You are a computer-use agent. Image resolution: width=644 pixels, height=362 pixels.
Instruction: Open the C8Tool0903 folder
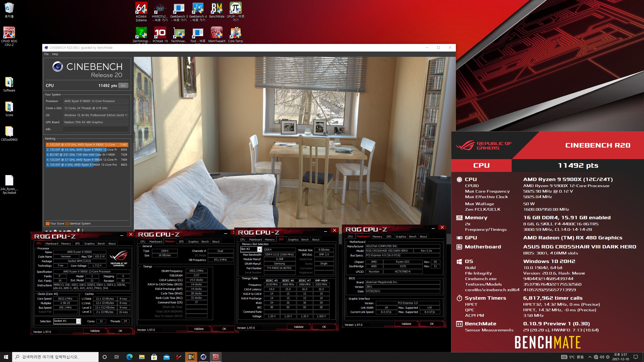[x=9, y=133]
